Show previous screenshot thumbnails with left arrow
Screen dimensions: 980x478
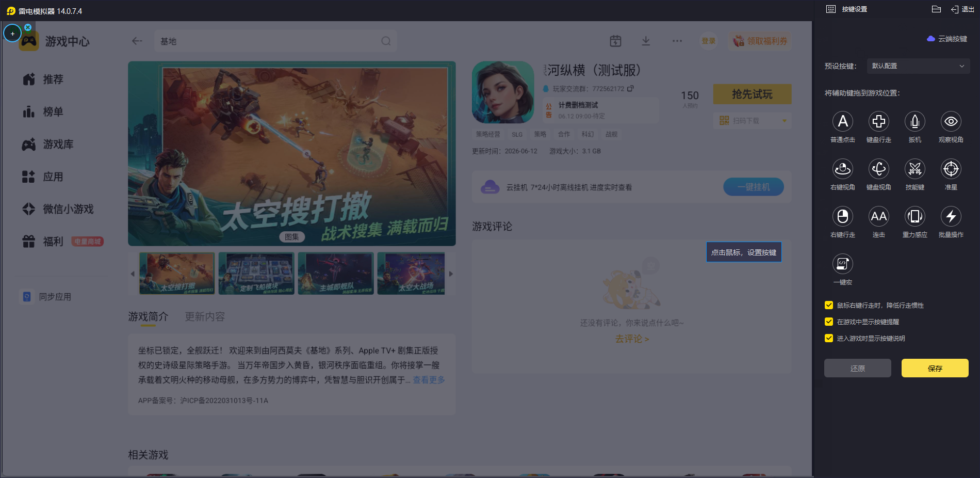pos(133,274)
